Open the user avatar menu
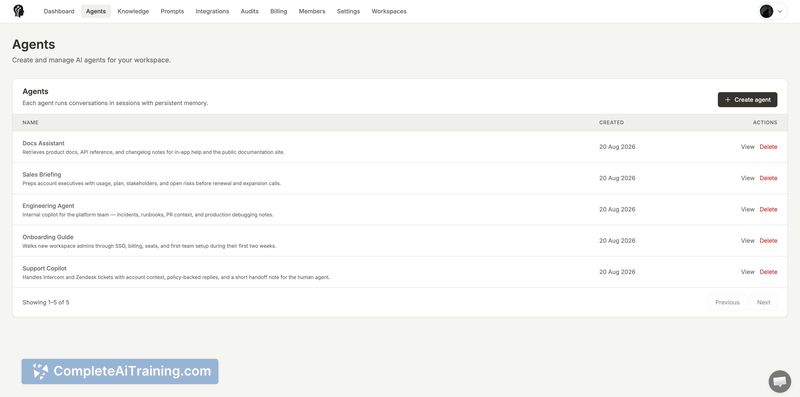 [766, 11]
